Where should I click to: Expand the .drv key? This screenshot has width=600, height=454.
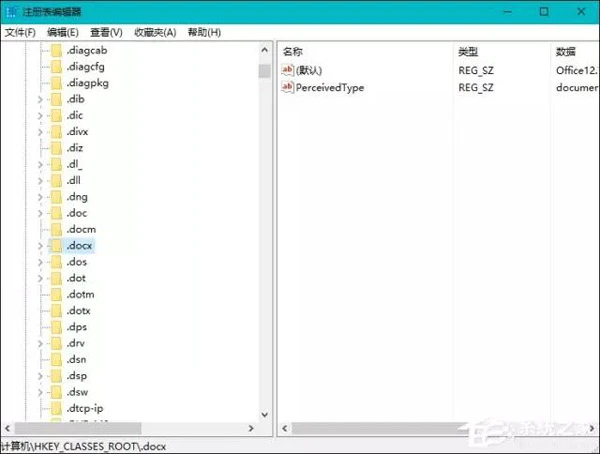(x=40, y=343)
